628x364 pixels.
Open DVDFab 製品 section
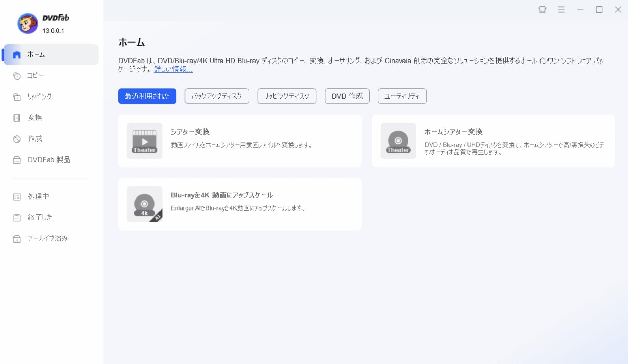tap(50, 160)
